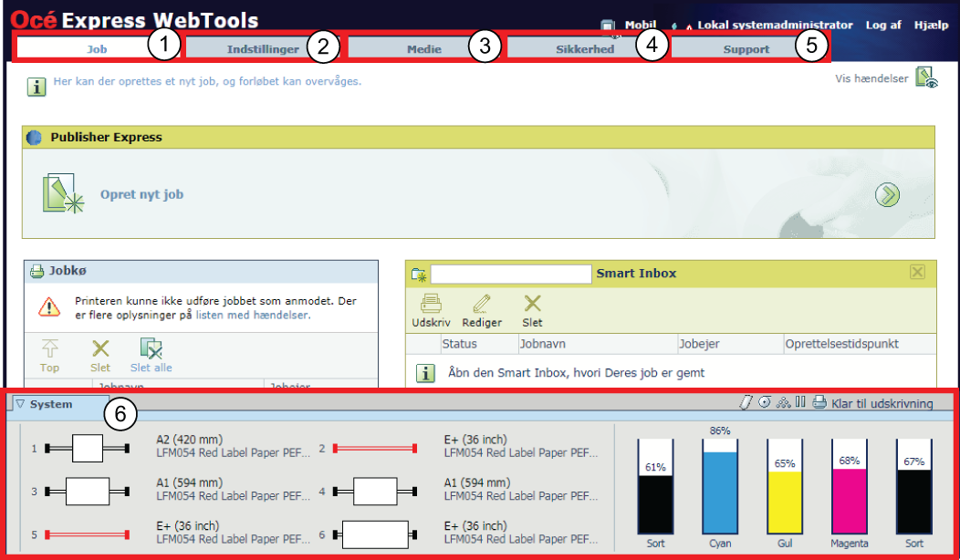
Task: Open the Hjælp link
Action: [931, 26]
